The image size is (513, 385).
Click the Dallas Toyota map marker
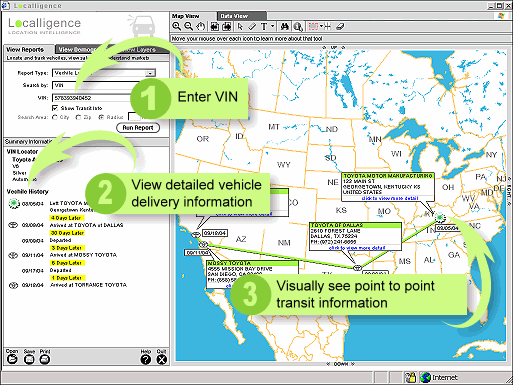357,267
